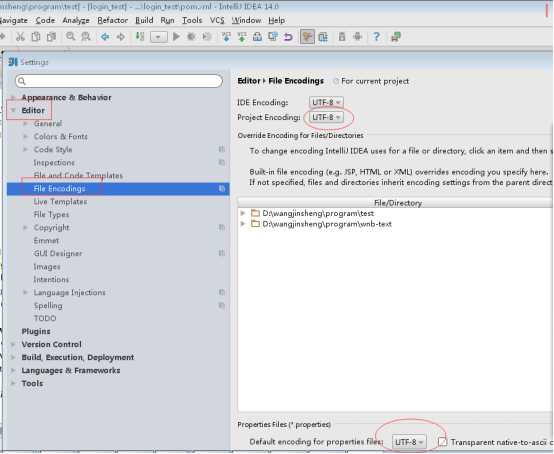Click the highlighted Settings wrench toolbar icon
Image resolution: width=554 pixels, height=454 pixels.
[x=307, y=37]
